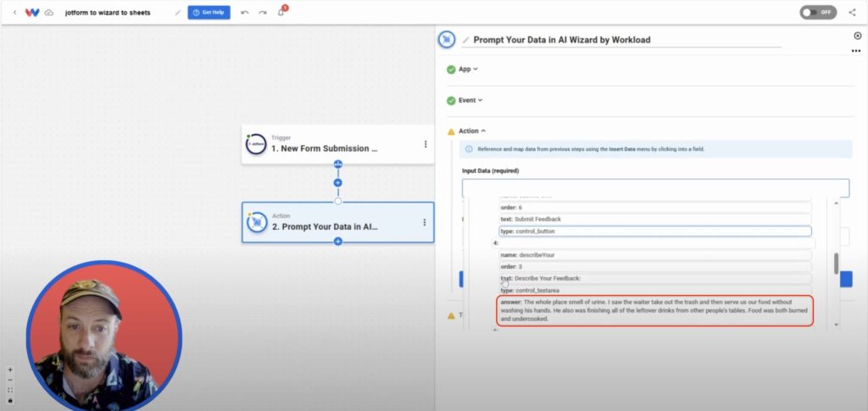This screenshot has width=868, height=411.
Task: Click the Jotform icon on trigger step
Action: tap(256, 144)
